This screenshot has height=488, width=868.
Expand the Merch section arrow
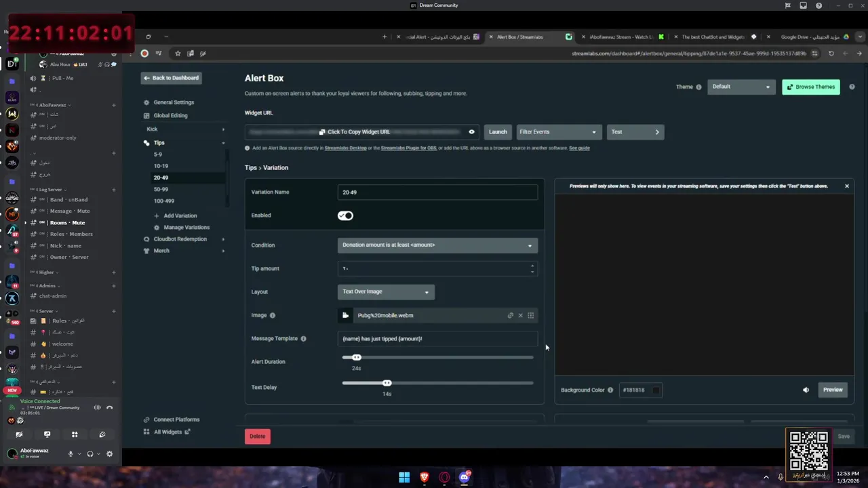pos(223,251)
